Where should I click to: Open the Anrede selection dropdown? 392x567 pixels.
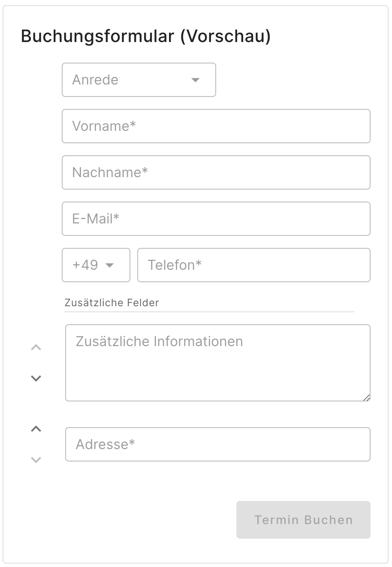[x=139, y=80]
